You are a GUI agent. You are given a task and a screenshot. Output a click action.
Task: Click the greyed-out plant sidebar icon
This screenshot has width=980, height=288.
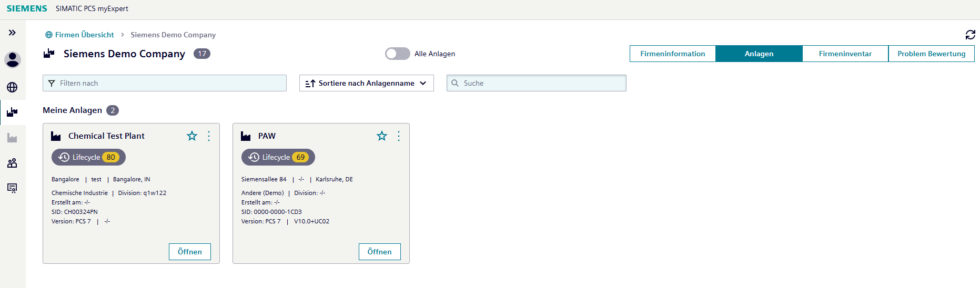pyautogui.click(x=12, y=138)
